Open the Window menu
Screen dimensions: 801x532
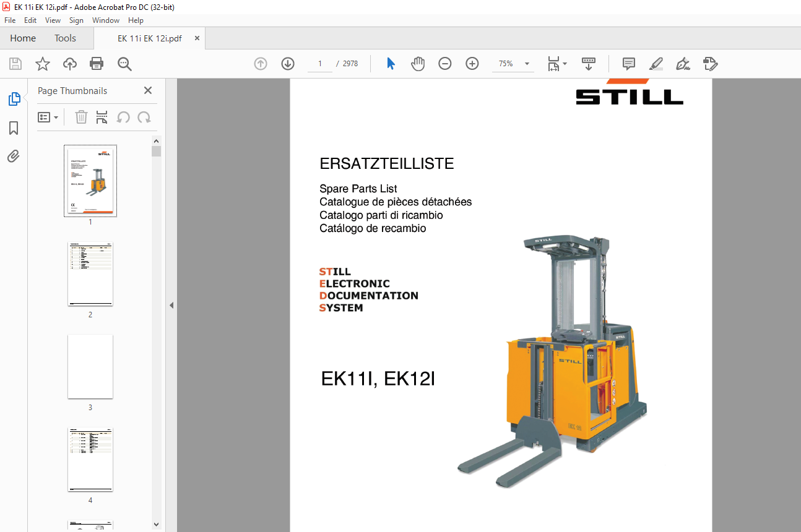click(106, 20)
